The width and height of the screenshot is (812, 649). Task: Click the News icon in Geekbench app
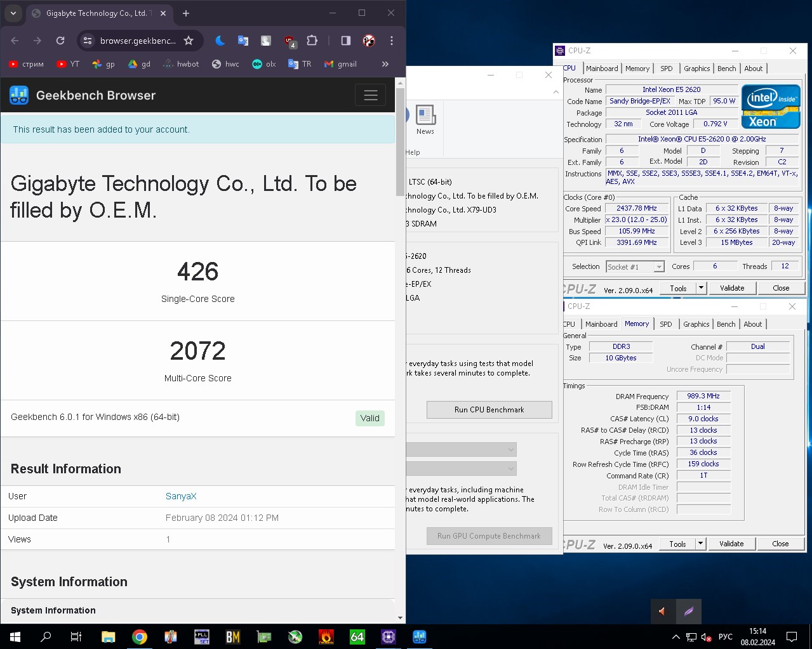point(425,120)
